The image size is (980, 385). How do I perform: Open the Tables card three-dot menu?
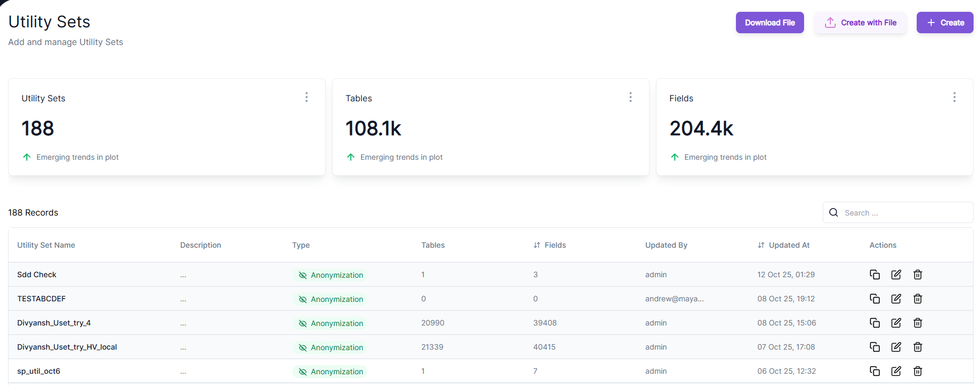pos(630,97)
